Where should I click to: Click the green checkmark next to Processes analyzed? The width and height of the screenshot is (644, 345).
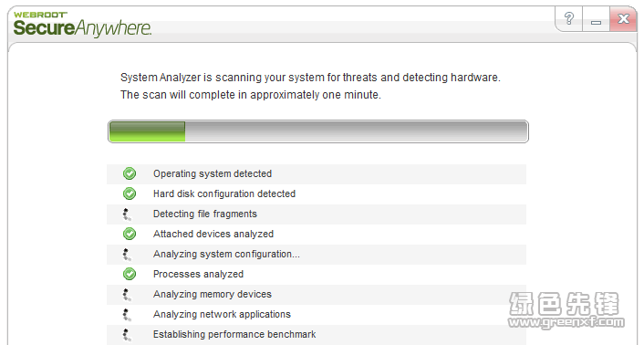coord(130,274)
